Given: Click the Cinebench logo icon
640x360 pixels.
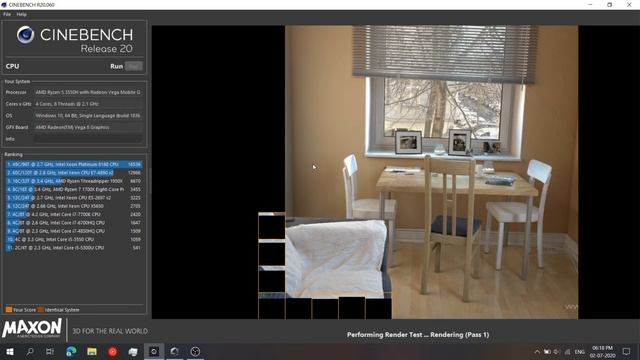Looking at the screenshot, I should (x=25, y=35).
